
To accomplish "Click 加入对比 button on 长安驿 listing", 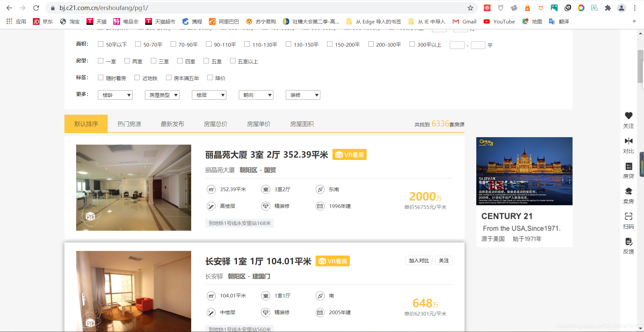I will [x=419, y=261].
